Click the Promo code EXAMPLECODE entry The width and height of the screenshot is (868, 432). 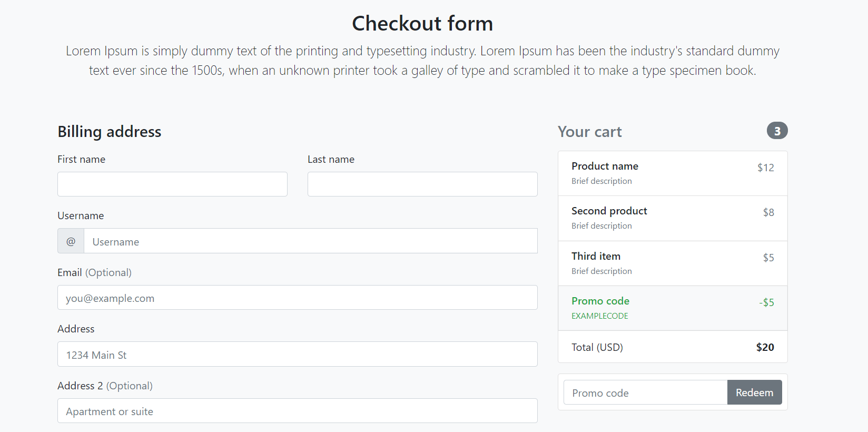[x=600, y=308]
